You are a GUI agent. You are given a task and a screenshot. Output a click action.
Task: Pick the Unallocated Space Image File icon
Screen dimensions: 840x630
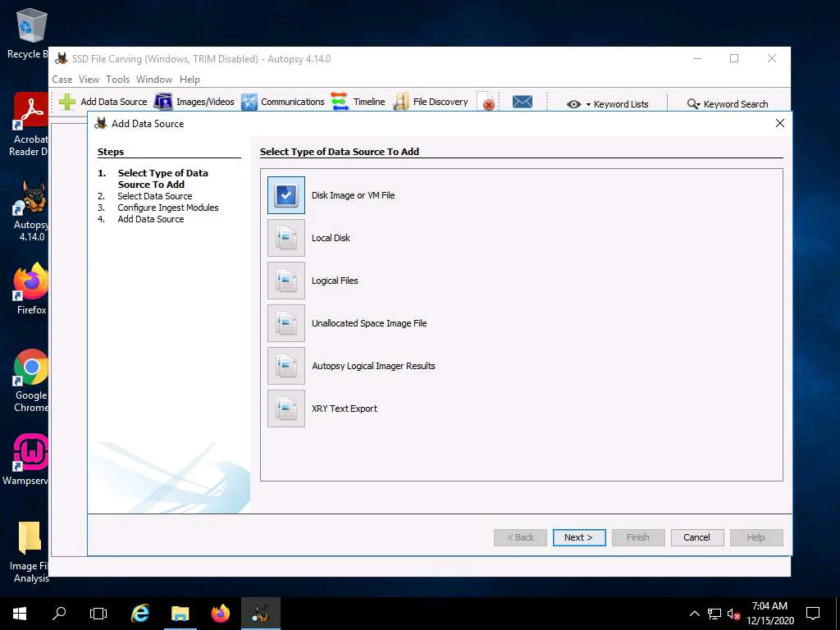286,323
